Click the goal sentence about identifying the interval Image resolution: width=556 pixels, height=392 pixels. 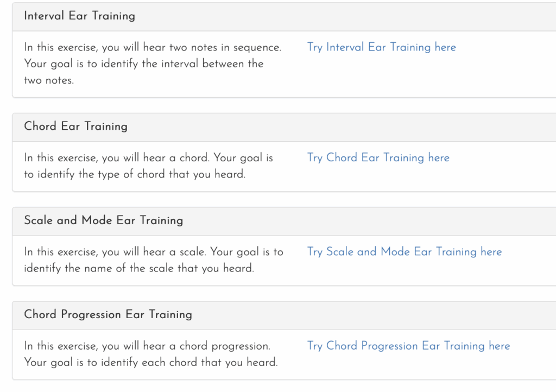point(143,64)
